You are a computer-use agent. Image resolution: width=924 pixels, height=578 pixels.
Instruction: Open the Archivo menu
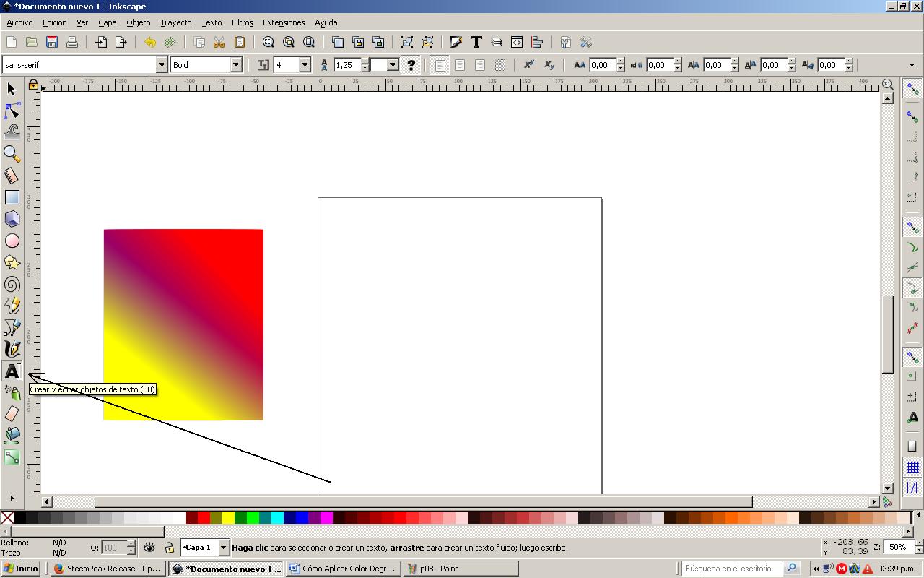(x=19, y=22)
